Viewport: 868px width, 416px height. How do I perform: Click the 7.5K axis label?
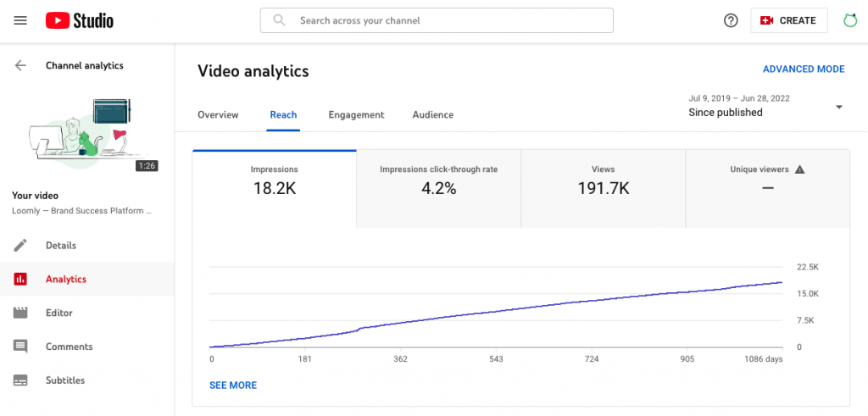tap(807, 320)
